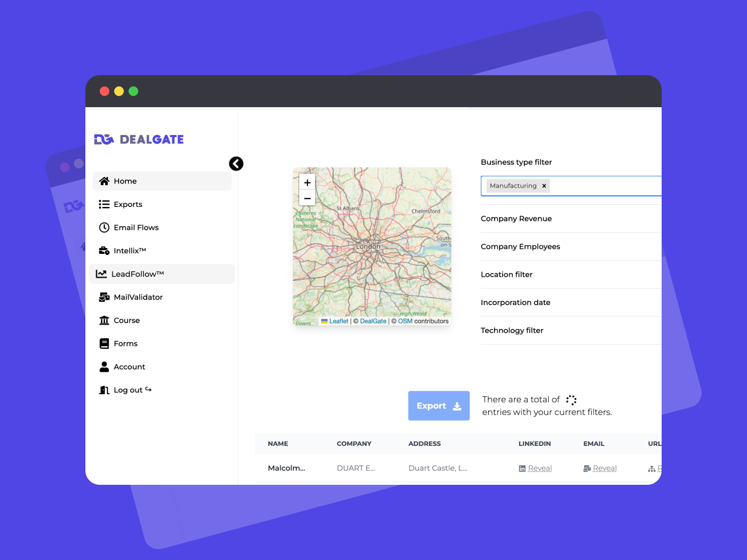Click the Course institution icon
Image resolution: width=747 pixels, height=560 pixels.
(104, 320)
